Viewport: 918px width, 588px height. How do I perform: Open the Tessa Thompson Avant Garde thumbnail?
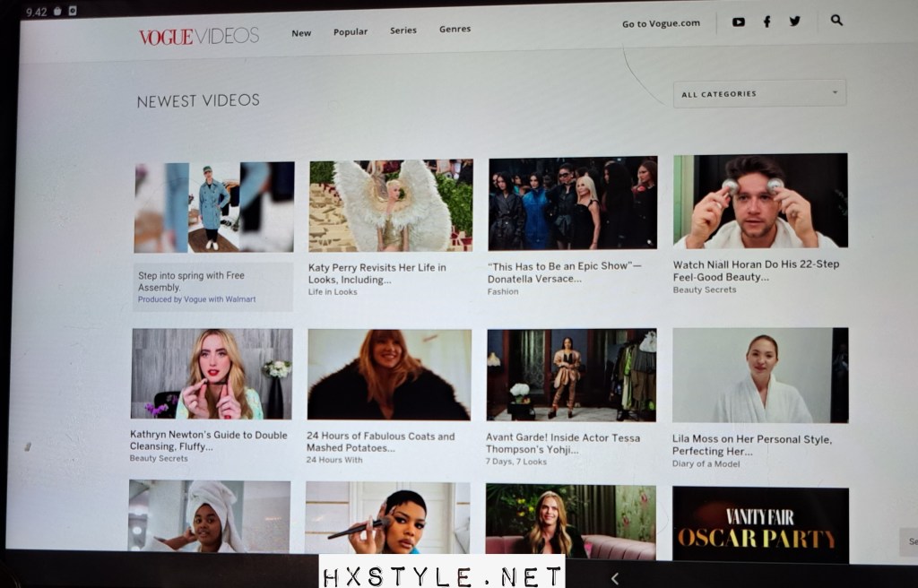(x=571, y=375)
